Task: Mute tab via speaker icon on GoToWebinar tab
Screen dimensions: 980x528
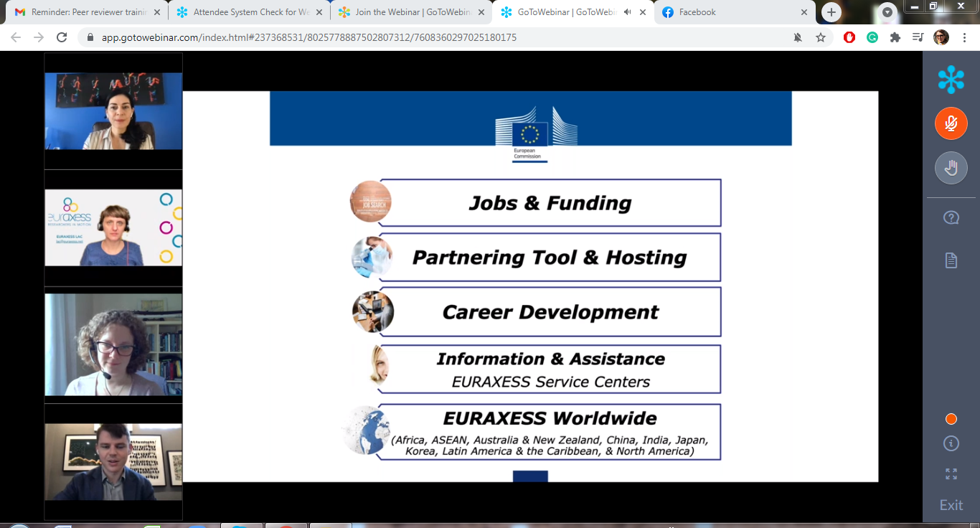Action: [627, 12]
